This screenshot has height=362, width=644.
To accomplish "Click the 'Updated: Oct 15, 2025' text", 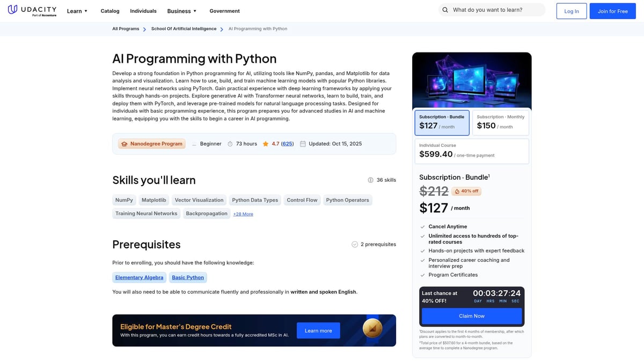I will [x=335, y=144].
